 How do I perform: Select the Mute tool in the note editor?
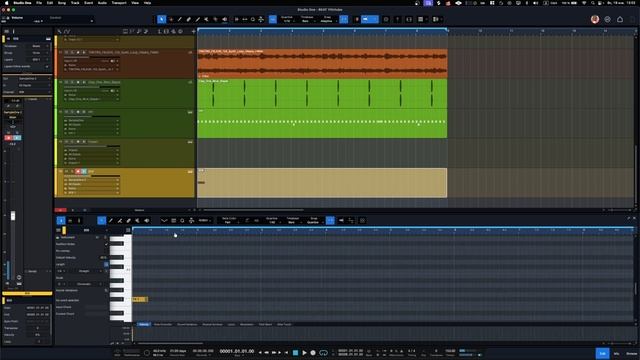click(x=138, y=220)
